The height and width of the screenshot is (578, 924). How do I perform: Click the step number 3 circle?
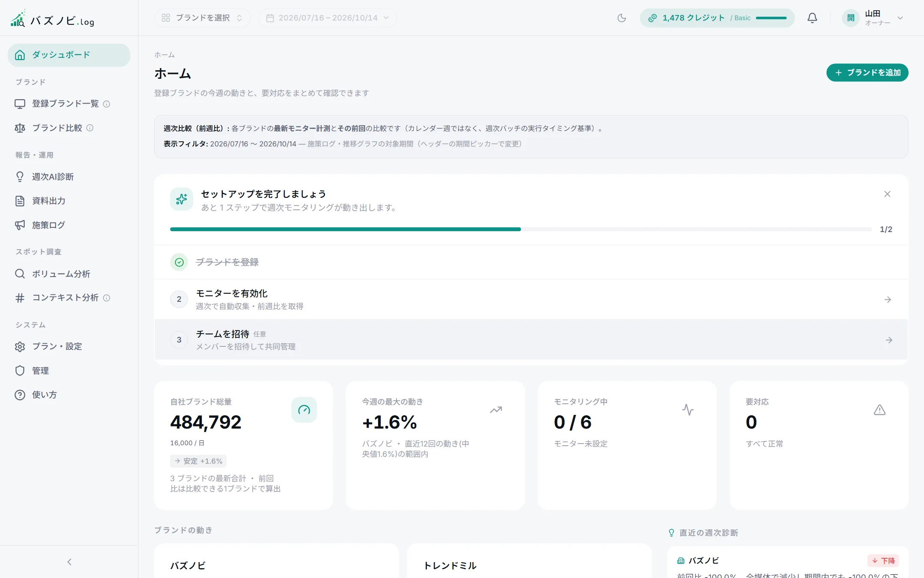pyautogui.click(x=179, y=340)
